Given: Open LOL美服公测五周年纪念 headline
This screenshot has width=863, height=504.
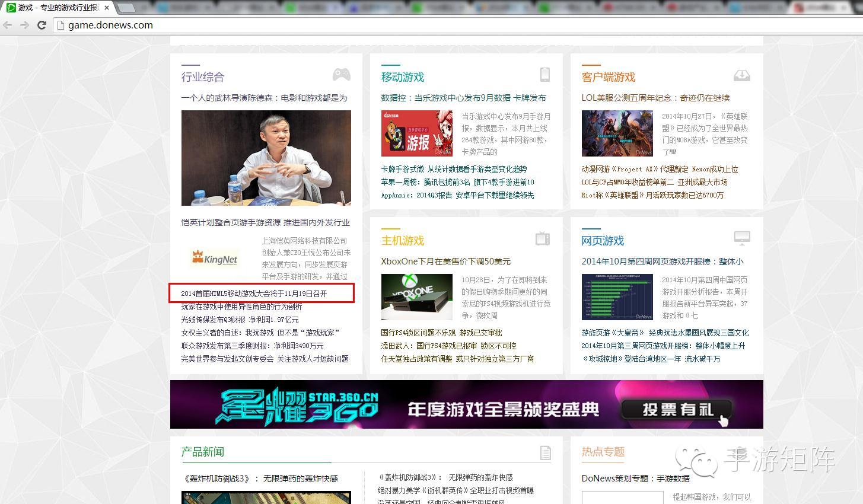Looking at the screenshot, I should [656, 98].
